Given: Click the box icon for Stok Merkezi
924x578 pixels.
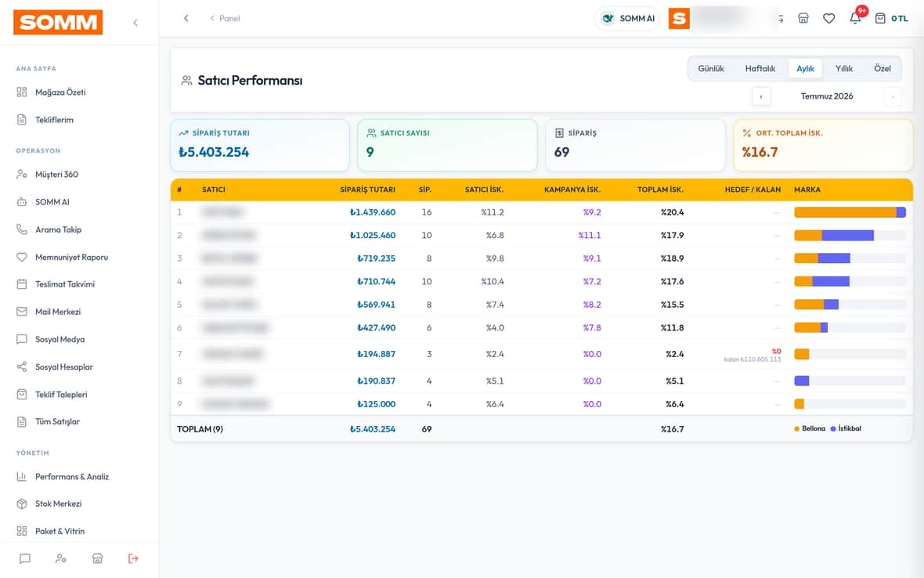Looking at the screenshot, I should click(x=22, y=504).
